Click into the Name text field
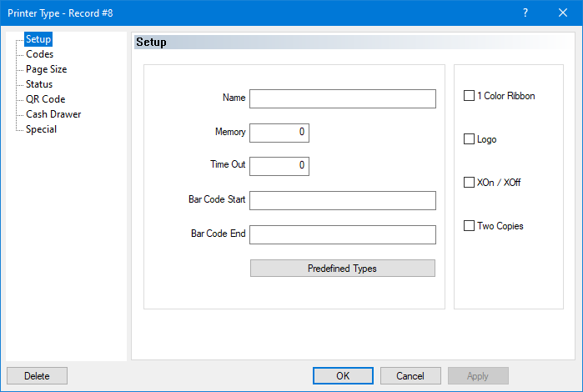 click(342, 99)
